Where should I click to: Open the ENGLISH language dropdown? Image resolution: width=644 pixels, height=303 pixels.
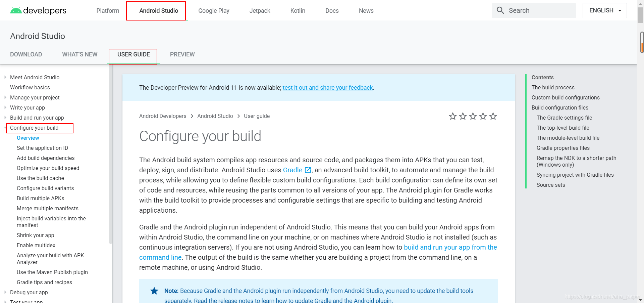click(605, 10)
